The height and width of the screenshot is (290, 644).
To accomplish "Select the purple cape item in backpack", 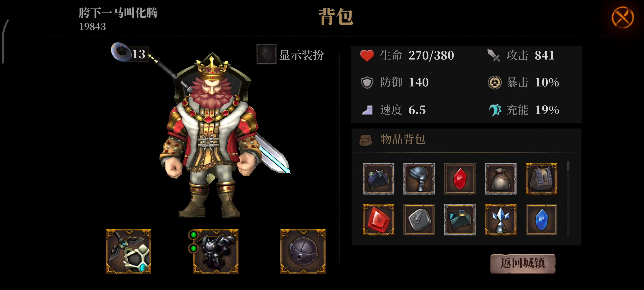I will (x=378, y=179).
